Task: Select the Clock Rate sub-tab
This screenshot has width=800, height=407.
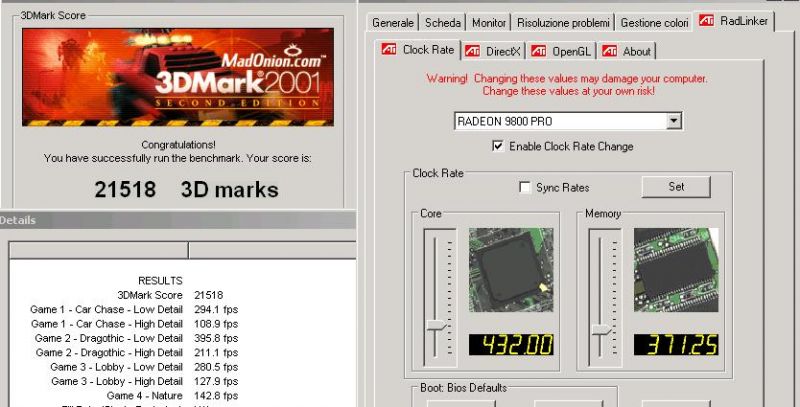Action: click(x=418, y=50)
